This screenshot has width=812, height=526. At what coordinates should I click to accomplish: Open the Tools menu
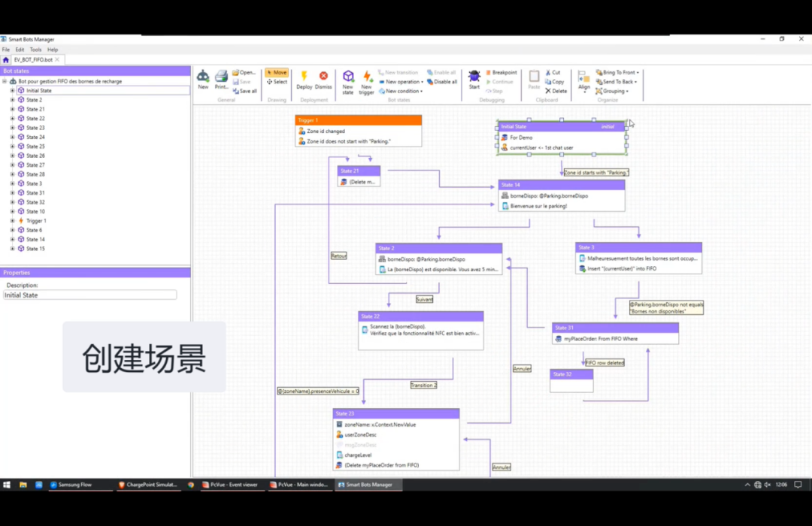(35, 50)
